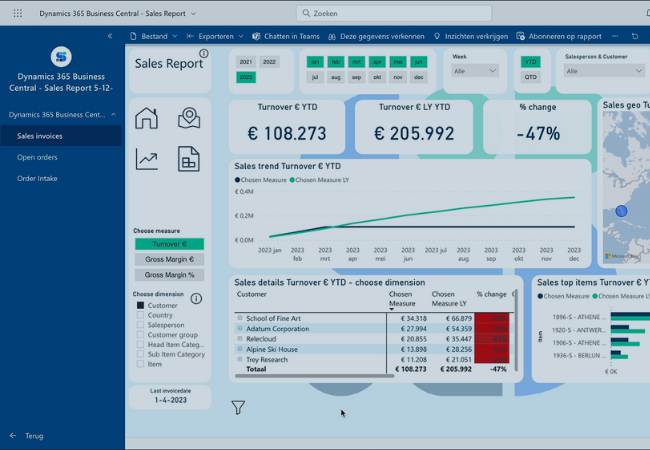Toggle the dec month slicer
650x450 pixels.
click(x=419, y=77)
